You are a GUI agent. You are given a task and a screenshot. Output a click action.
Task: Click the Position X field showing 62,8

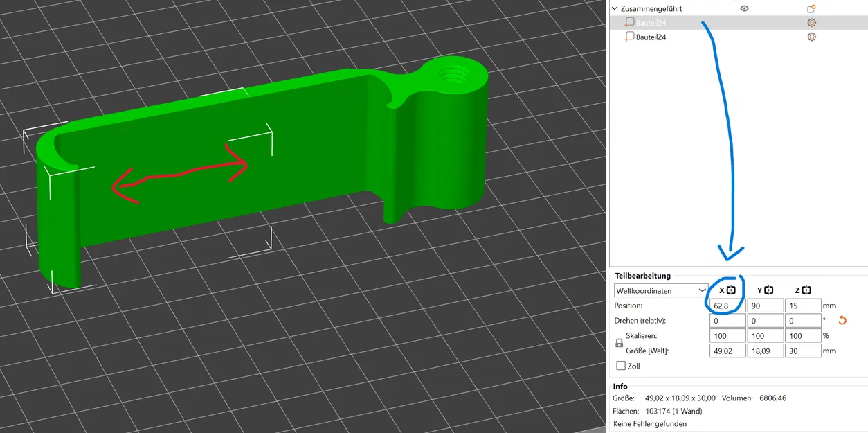[x=727, y=306]
